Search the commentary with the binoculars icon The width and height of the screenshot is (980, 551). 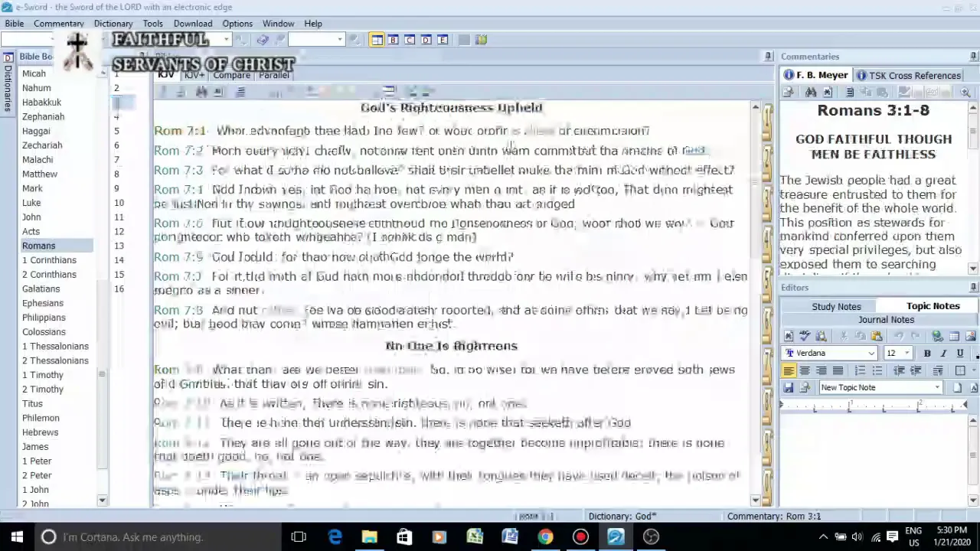coord(811,92)
